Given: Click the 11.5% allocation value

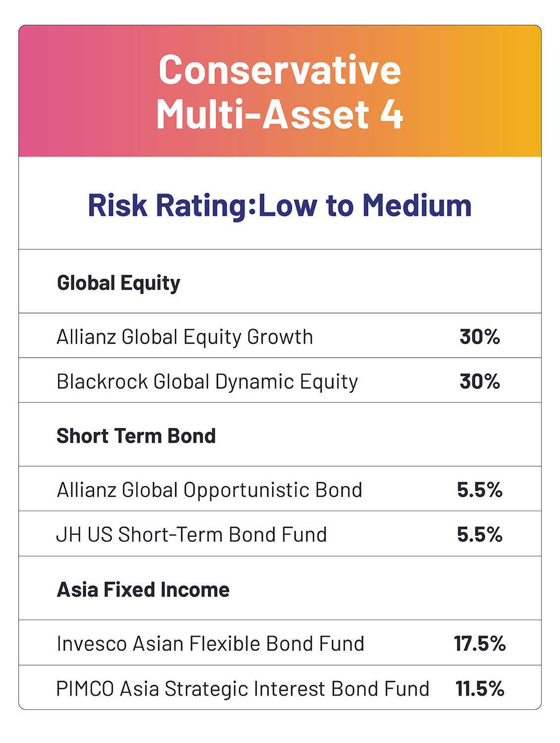Looking at the screenshot, I should [x=480, y=689].
